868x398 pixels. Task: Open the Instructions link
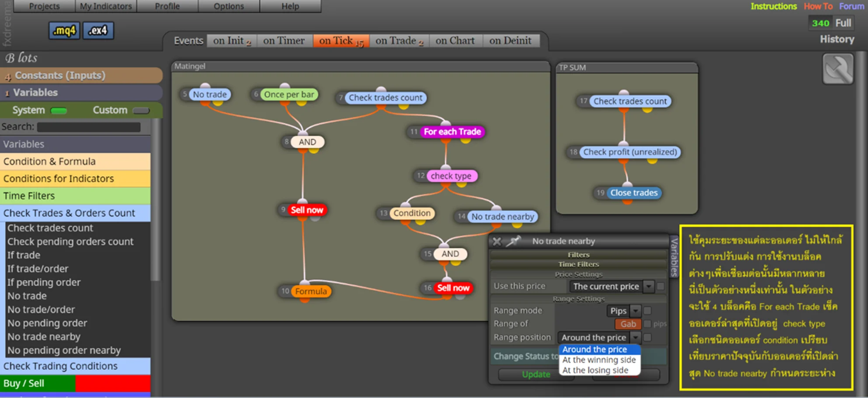774,7
